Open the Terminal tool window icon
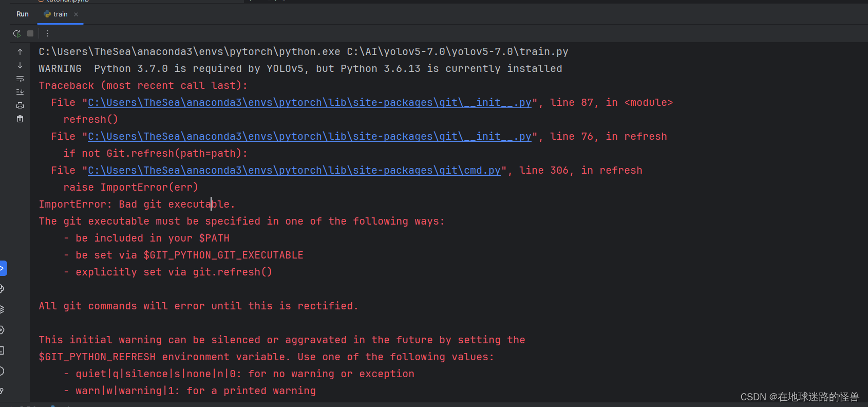The height and width of the screenshot is (407, 868). pyautogui.click(x=2, y=350)
